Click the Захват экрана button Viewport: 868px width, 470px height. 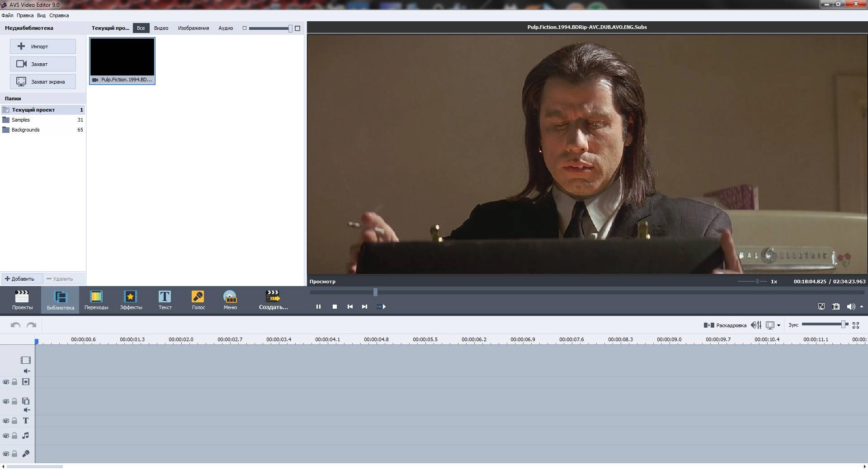(x=43, y=81)
